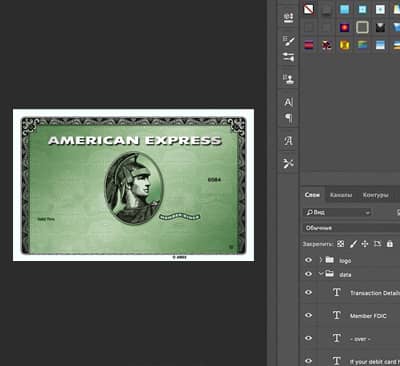
Task: Toggle visibility of 'If your debit card' layer
Action: point(309,361)
